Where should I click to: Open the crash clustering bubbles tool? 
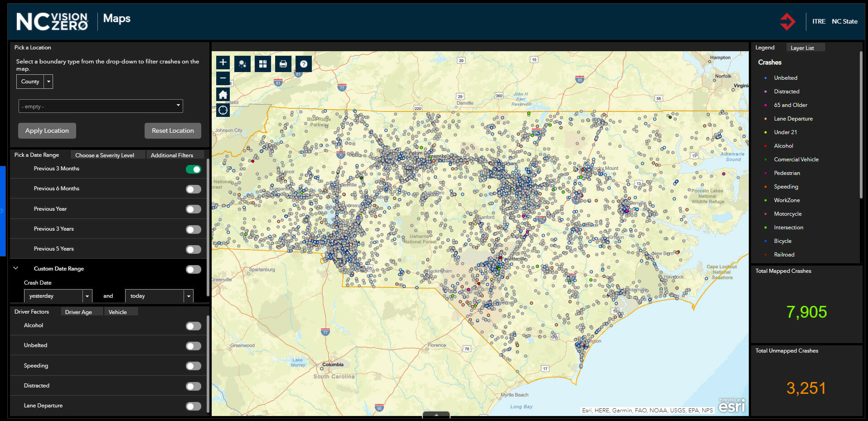[x=242, y=64]
